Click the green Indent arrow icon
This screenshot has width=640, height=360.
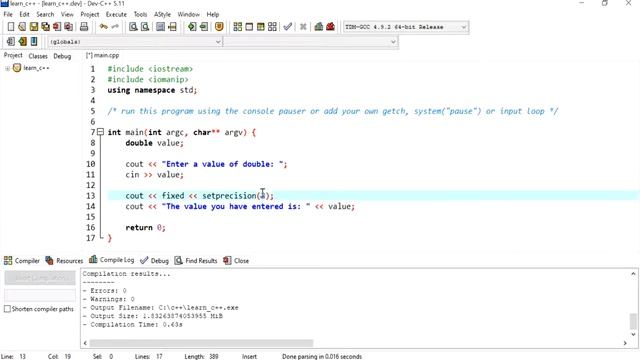pyautogui.click(x=192, y=27)
